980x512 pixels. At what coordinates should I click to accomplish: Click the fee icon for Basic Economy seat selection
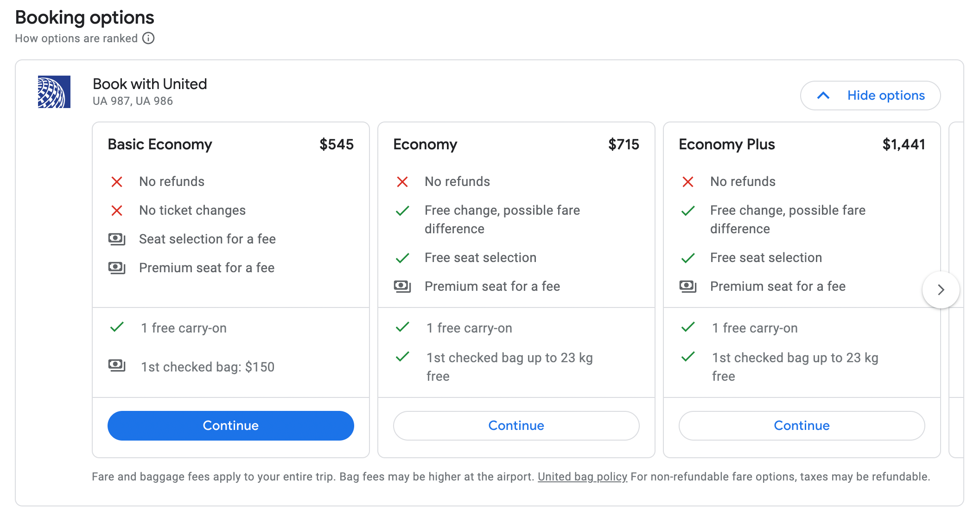tap(117, 239)
